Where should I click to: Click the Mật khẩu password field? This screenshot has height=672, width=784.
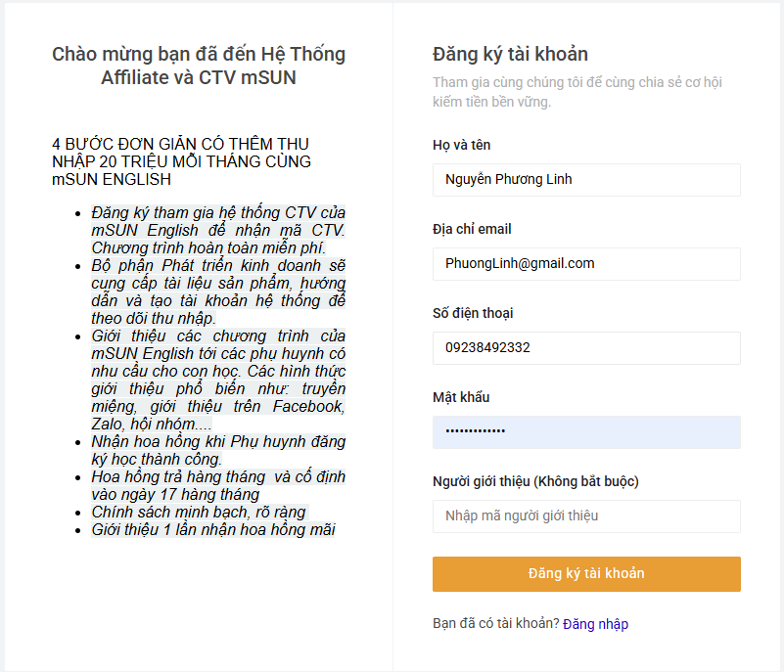coord(586,432)
